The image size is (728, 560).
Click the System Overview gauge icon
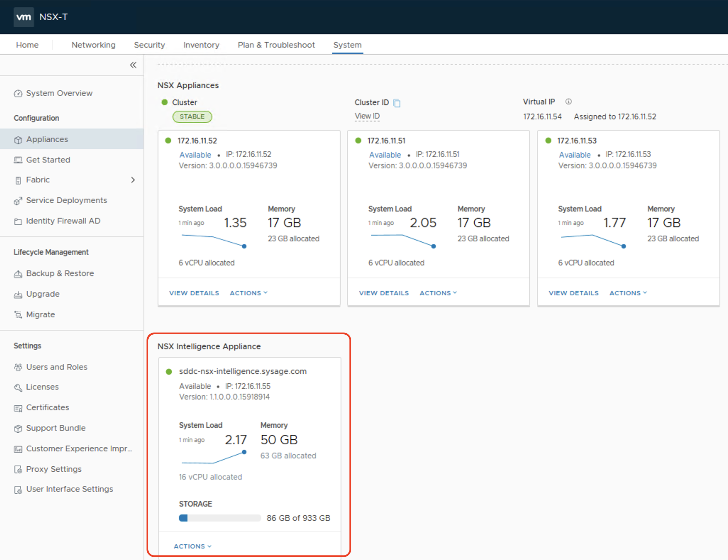tap(18, 93)
